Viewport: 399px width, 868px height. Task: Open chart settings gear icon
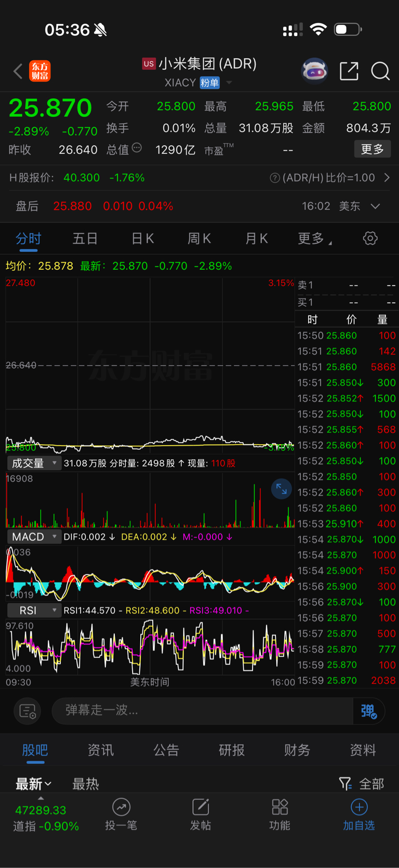pyautogui.click(x=370, y=238)
